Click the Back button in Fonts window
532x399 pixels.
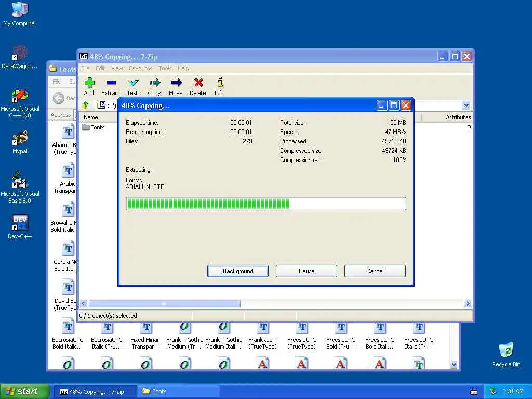click(64, 98)
